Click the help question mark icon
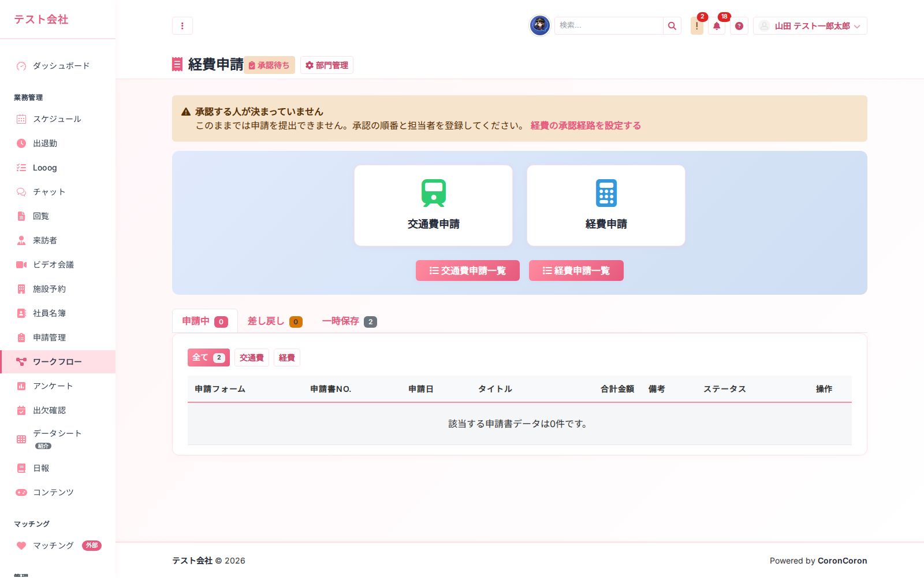924x578 pixels. tap(739, 25)
